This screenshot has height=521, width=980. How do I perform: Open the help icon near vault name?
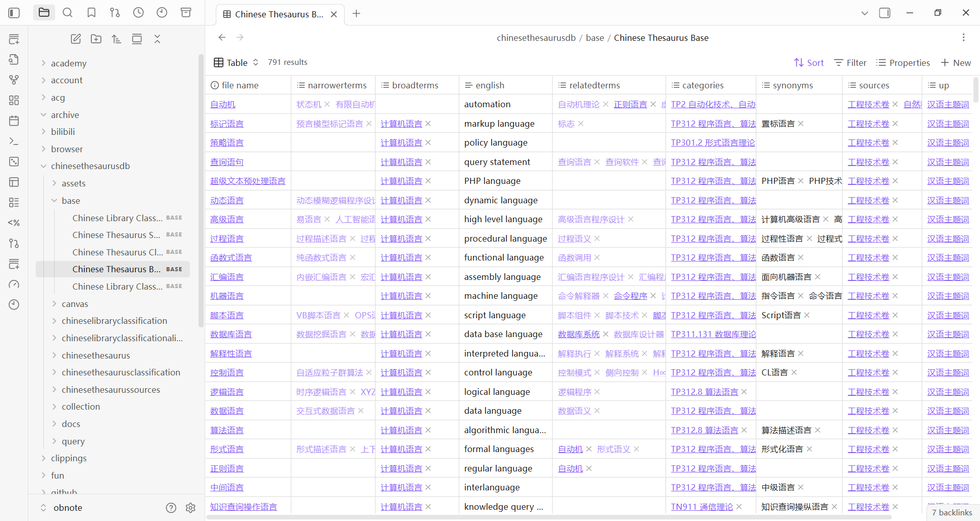(171, 508)
